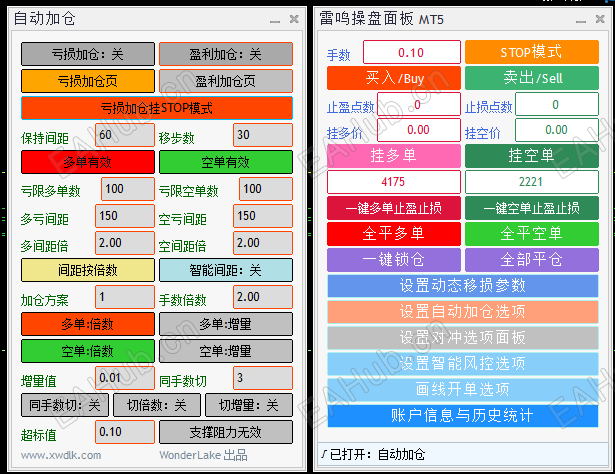Click status bar text 已打开: 自动加仓
This screenshot has height=474, width=615.
coord(377,454)
